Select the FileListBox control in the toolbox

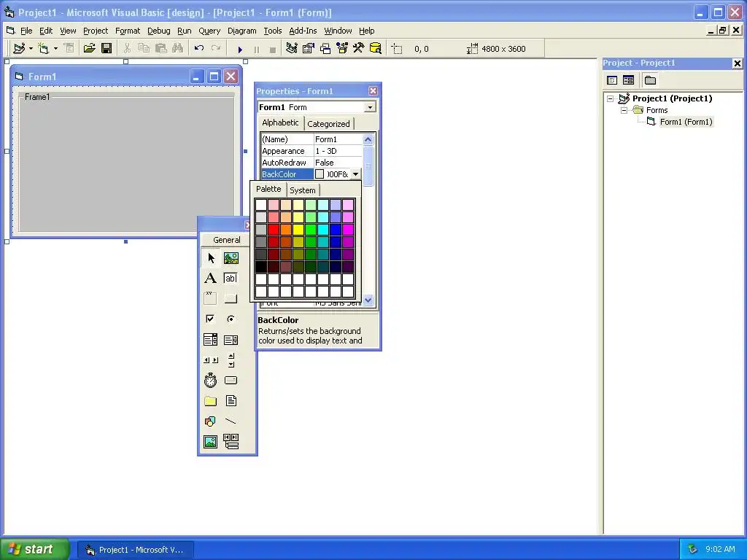[x=231, y=401]
